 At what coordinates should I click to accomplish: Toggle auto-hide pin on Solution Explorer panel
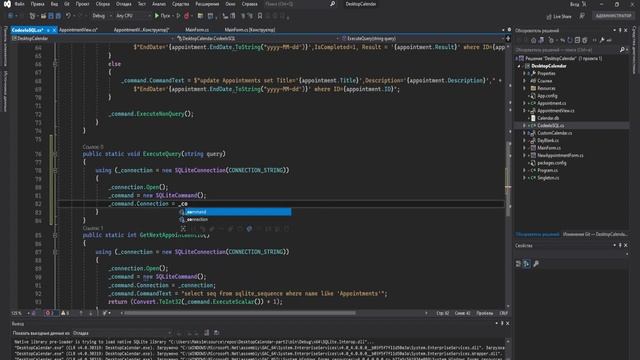pyautogui.click(x=620, y=31)
